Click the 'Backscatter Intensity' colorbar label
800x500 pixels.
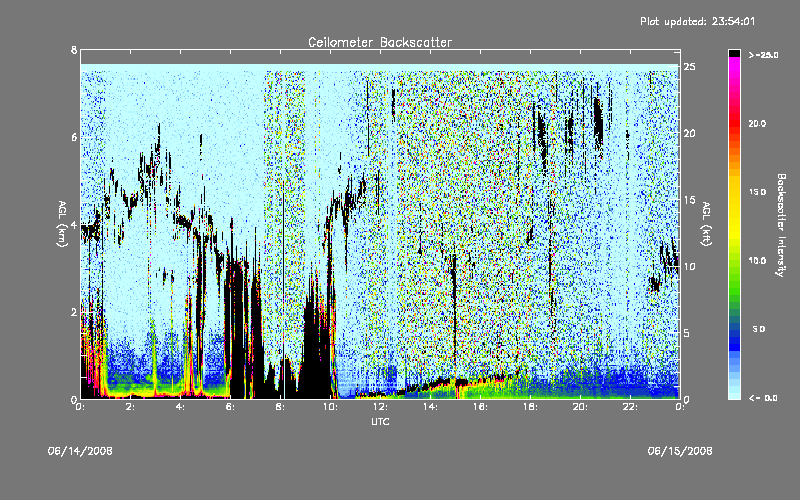pos(781,225)
